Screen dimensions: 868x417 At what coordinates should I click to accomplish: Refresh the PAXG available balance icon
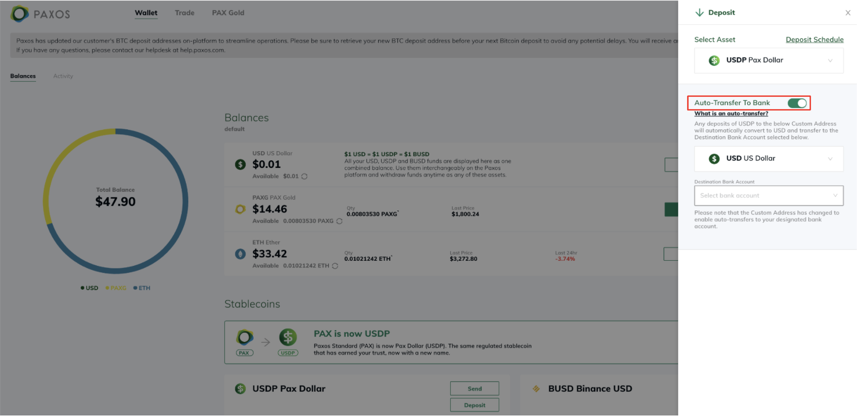tap(340, 221)
